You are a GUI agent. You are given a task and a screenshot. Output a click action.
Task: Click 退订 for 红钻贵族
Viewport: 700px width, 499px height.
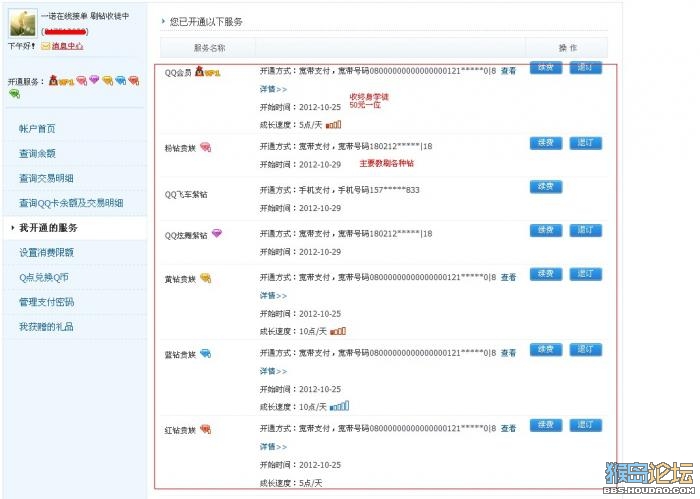(x=585, y=425)
